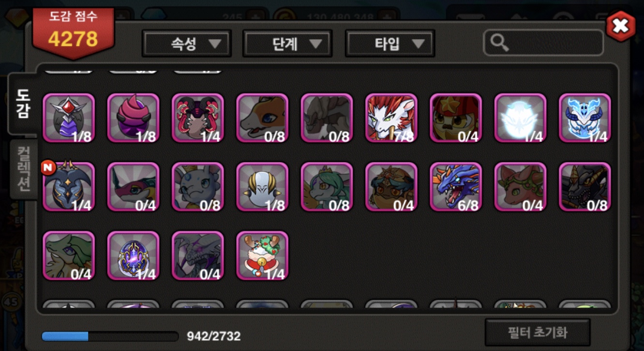Switch to the 컬렉션 tab
The width and height of the screenshot is (644, 351).
click(23, 168)
